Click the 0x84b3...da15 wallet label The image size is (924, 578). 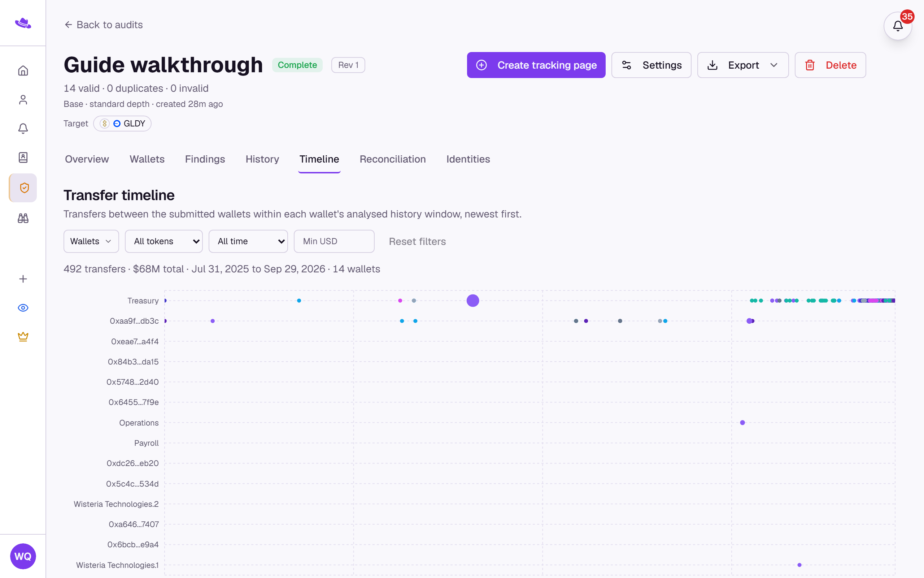click(133, 362)
